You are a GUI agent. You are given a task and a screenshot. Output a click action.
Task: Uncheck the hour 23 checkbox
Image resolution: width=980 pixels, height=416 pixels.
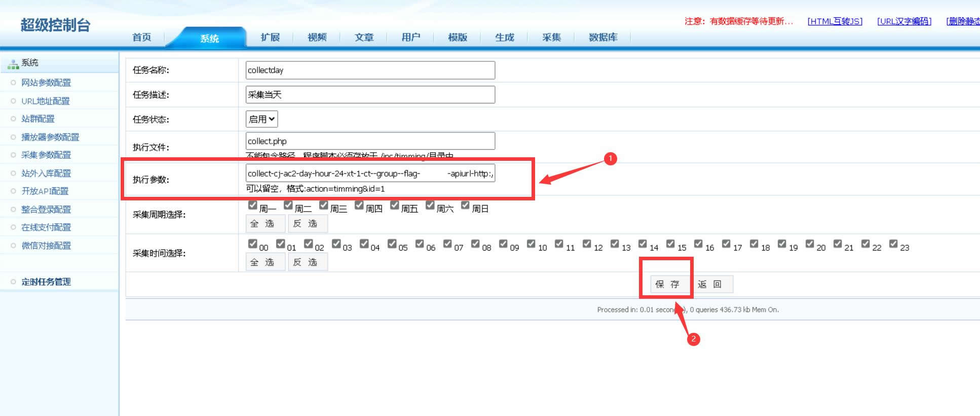893,244
